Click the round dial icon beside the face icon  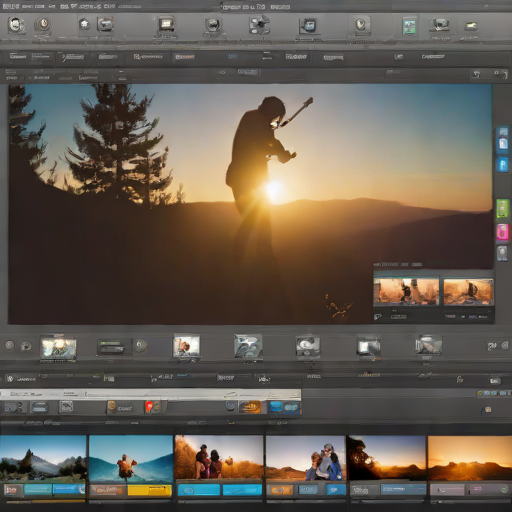point(43,24)
